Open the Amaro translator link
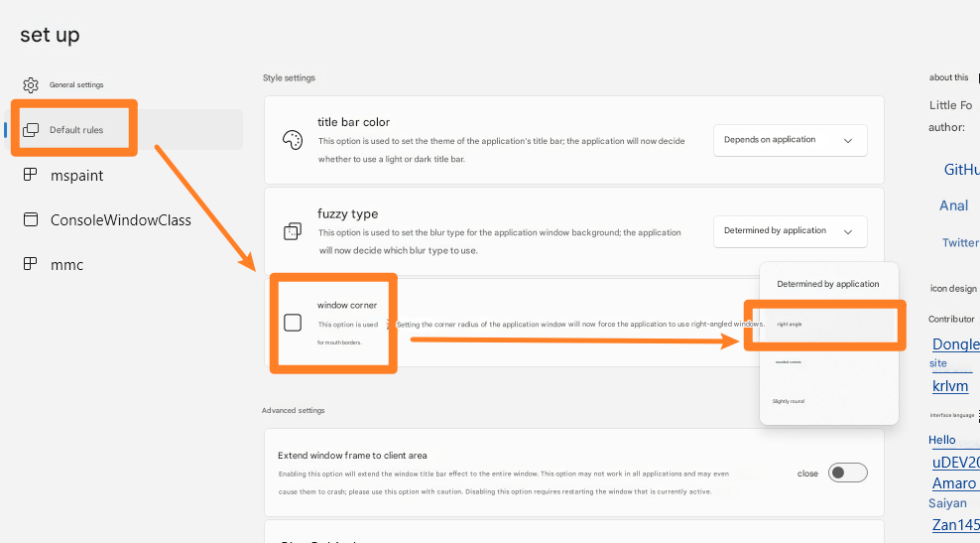Screen dimensions: 980x543 [954, 483]
